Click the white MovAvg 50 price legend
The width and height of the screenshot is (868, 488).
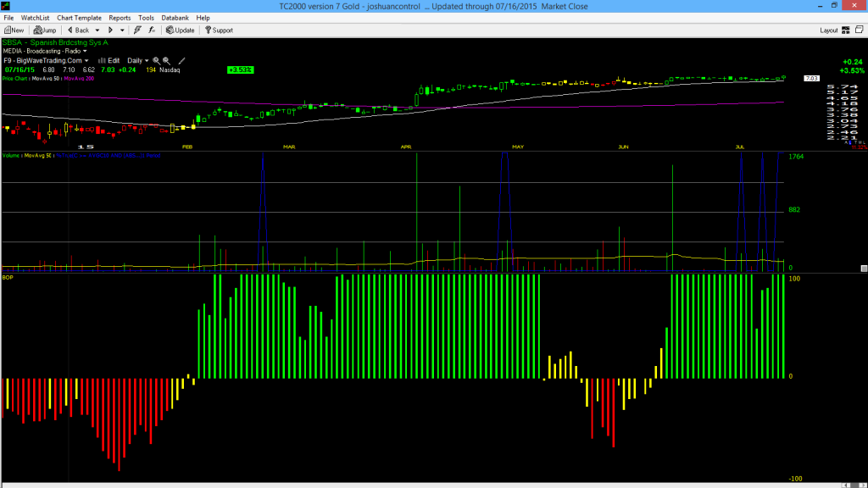coord(46,79)
